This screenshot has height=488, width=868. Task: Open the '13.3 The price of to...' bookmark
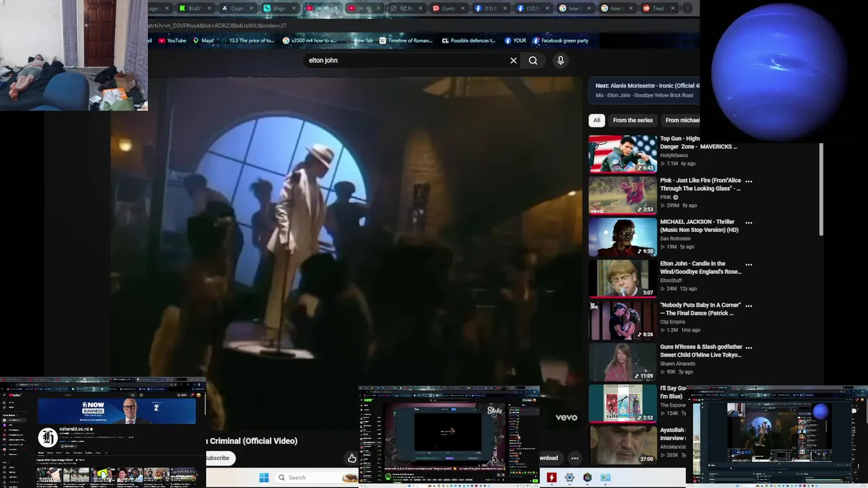(x=250, y=41)
